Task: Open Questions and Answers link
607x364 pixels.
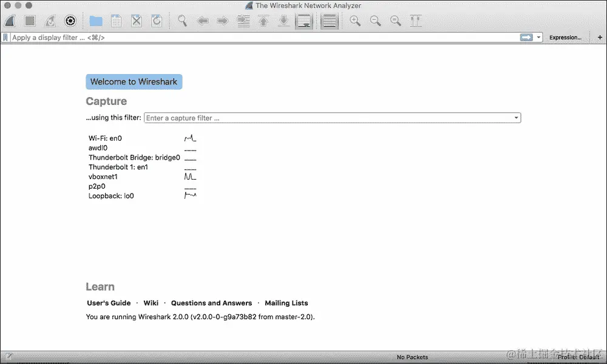Action: tap(211, 303)
